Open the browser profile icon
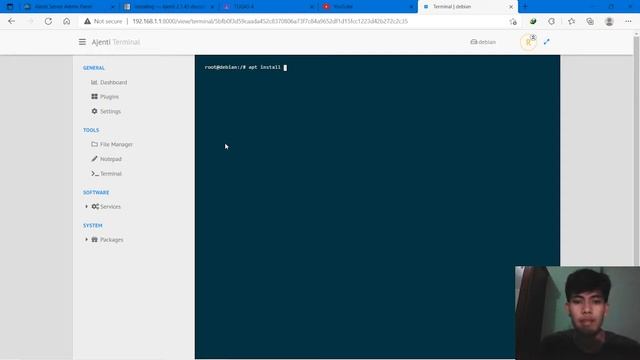Image resolution: width=640 pixels, height=360 pixels. coord(609,21)
